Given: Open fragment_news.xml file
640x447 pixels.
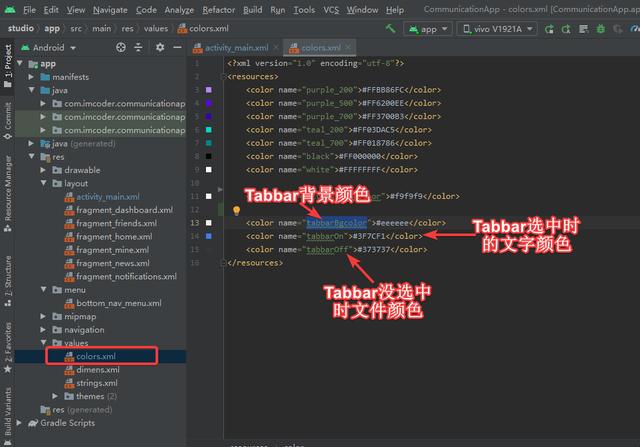Looking at the screenshot, I should [x=107, y=263].
